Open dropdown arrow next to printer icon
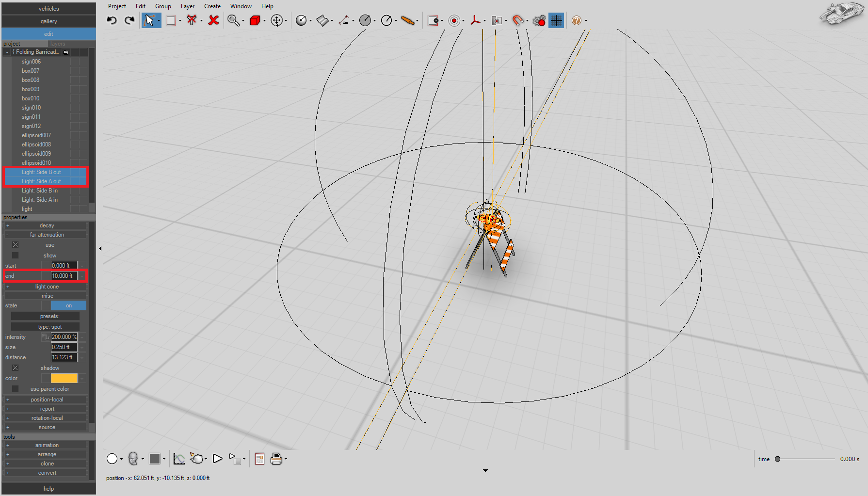This screenshot has height=496, width=868. pos(286,459)
